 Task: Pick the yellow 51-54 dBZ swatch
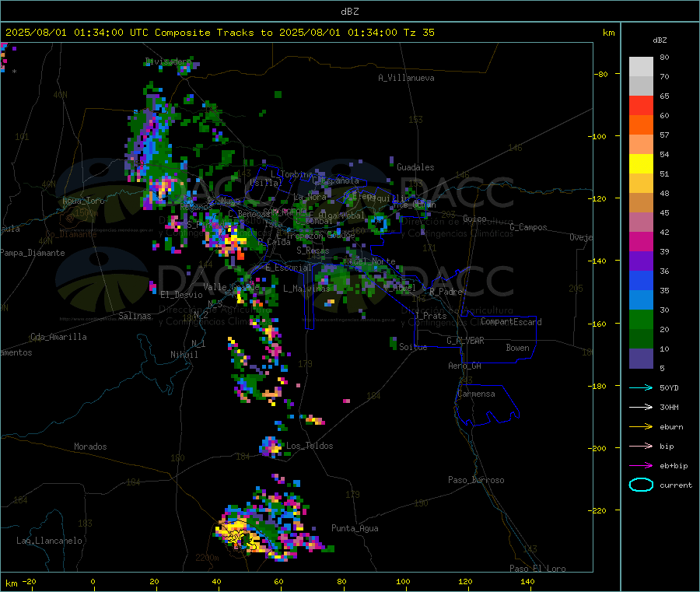[641, 164]
